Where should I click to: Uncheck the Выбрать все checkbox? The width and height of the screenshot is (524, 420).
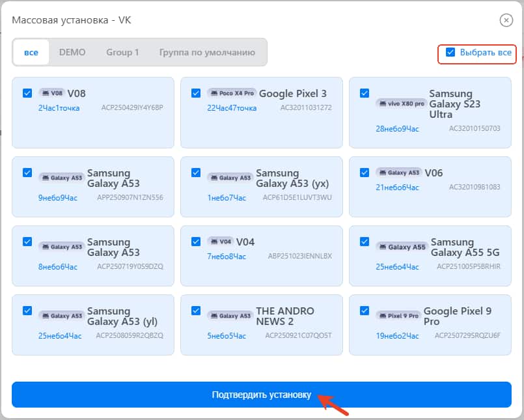[450, 52]
